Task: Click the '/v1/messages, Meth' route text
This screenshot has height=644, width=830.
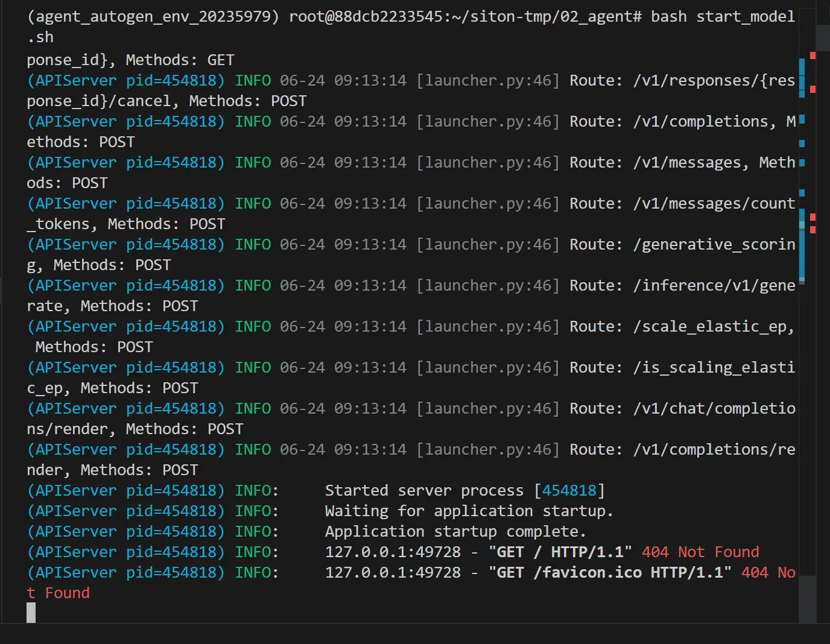Action: click(x=714, y=162)
